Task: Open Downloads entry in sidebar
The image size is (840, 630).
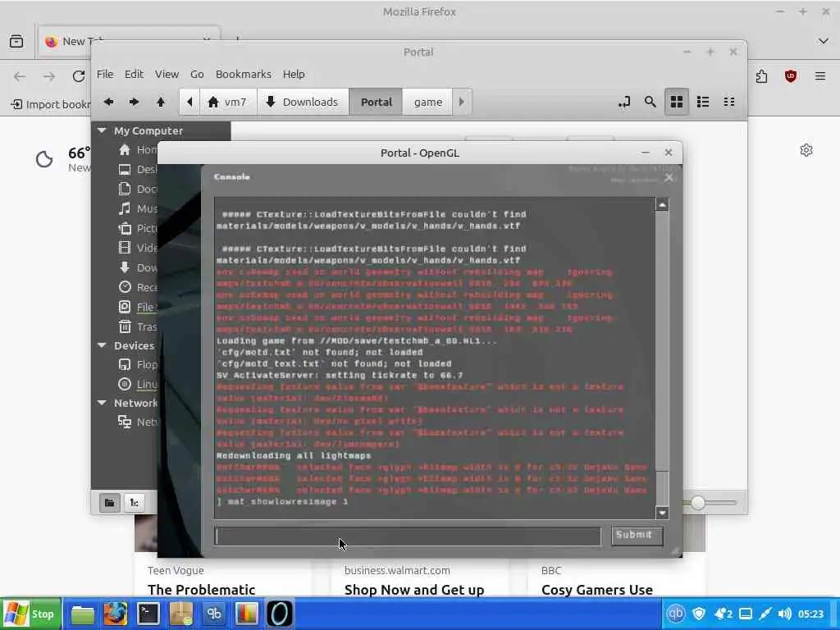Action: [x=137, y=267]
